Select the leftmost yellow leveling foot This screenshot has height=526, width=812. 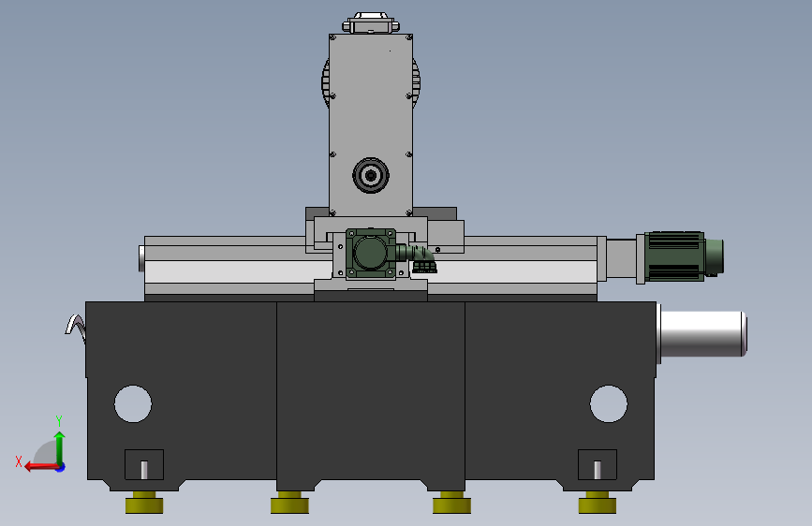tap(144, 503)
